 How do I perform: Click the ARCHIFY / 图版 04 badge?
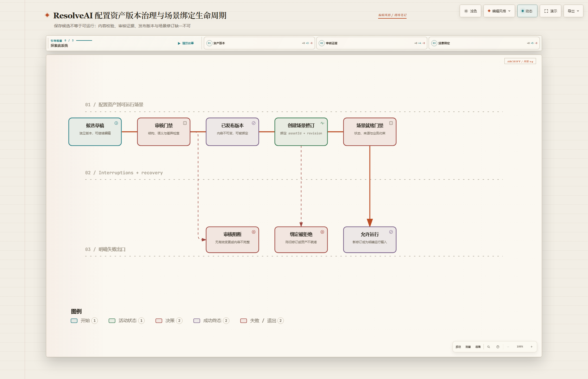[520, 61]
